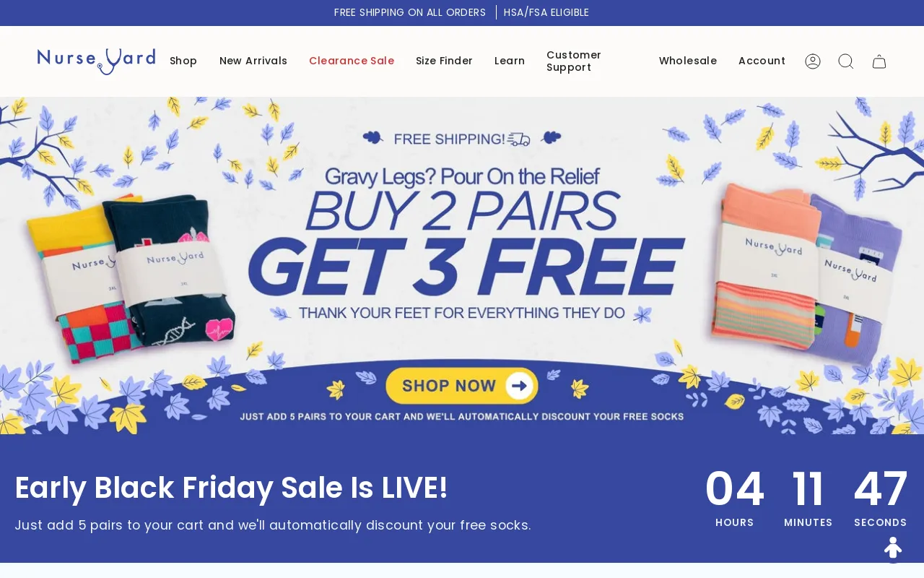Click the Account text link
Image resolution: width=924 pixels, height=578 pixels.
click(x=762, y=61)
